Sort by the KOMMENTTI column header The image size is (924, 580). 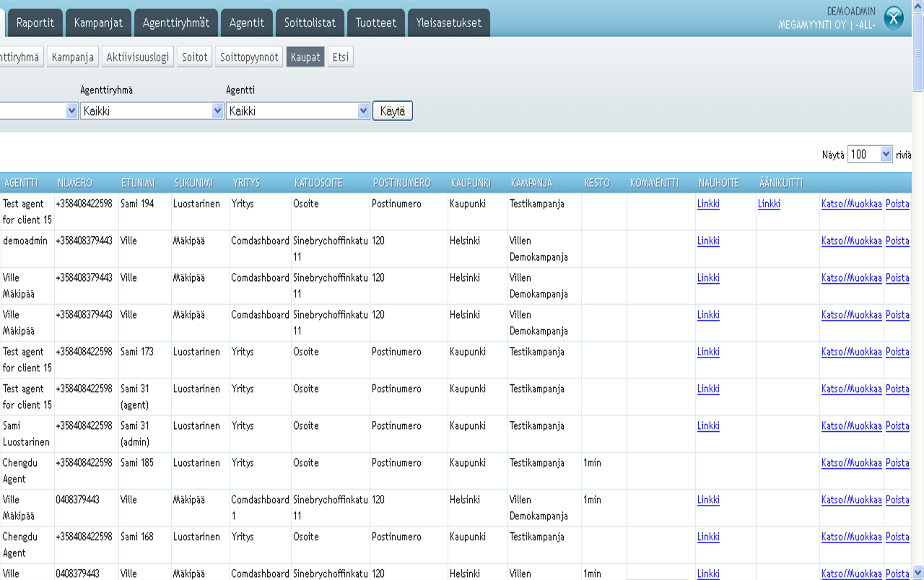coord(654,183)
